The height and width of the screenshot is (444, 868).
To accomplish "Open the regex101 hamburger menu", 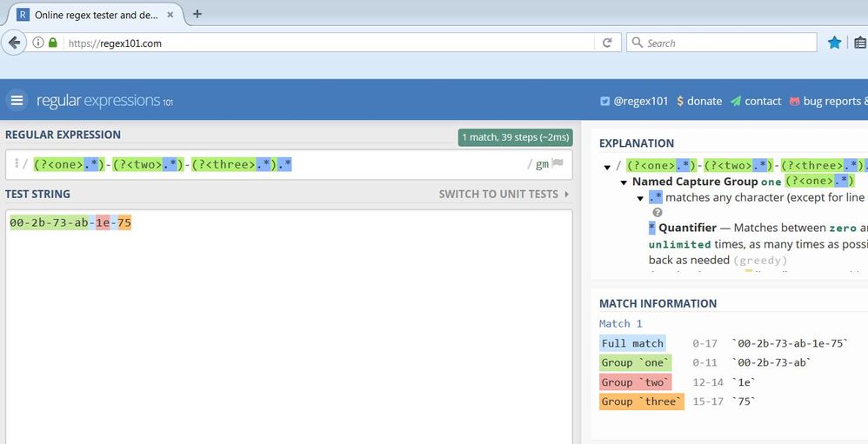I will (x=16, y=101).
